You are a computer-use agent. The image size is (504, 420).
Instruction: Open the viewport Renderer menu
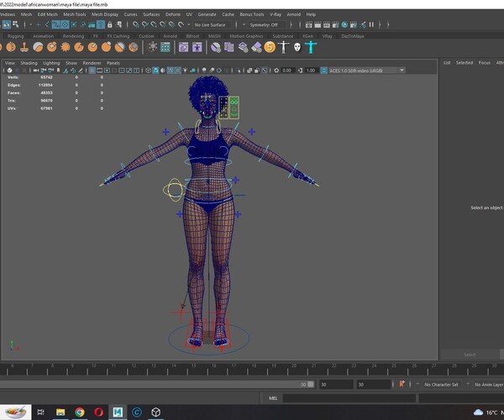pos(92,63)
